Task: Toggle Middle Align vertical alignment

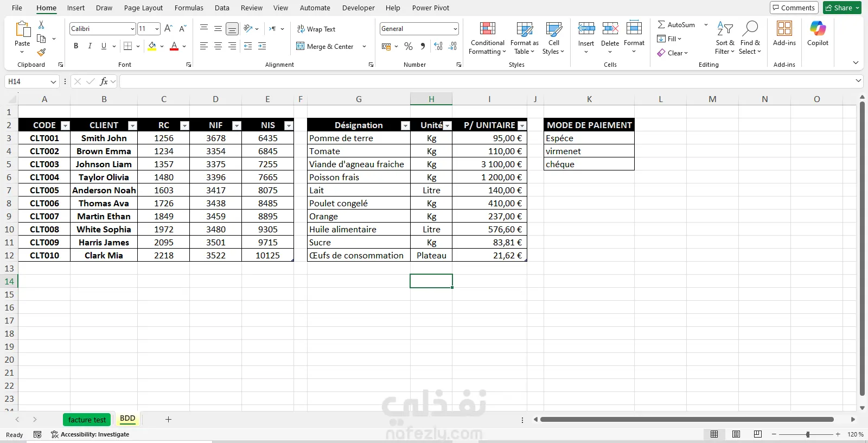Action: [218, 29]
